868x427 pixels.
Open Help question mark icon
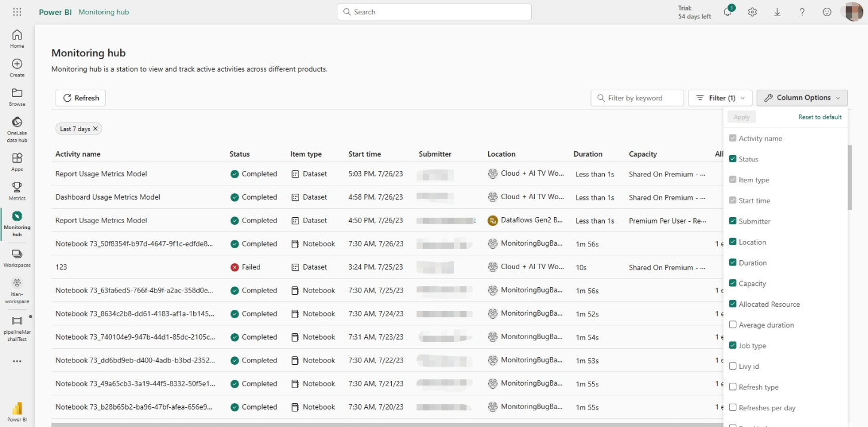click(x=802, y=12)
